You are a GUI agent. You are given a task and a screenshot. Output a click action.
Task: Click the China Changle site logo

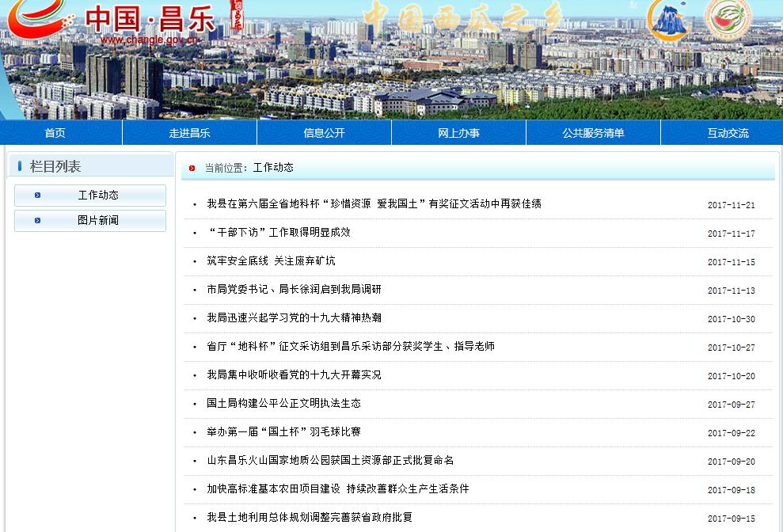coord(119,18)
